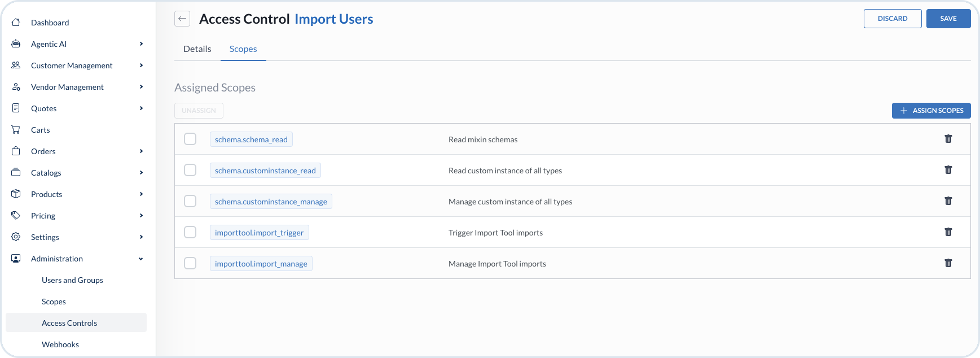Click the schema.custominstance_manage scope tag

tap(271, 202)
